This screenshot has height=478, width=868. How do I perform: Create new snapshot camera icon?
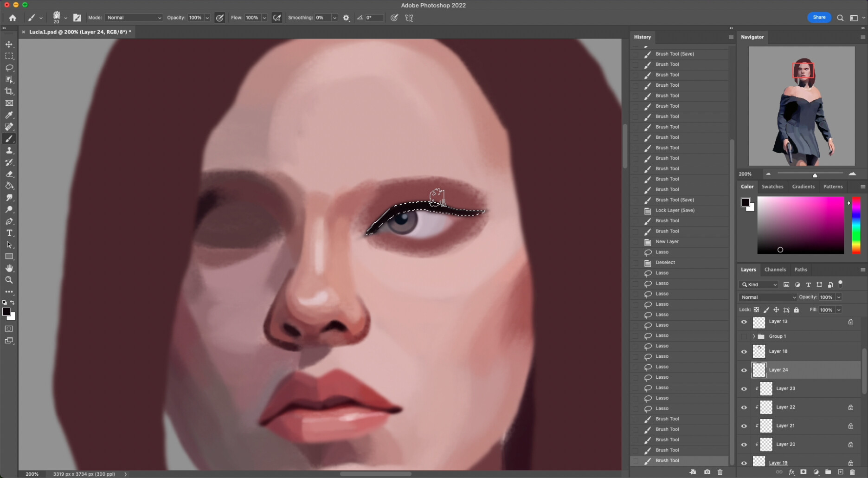point(707,472)
